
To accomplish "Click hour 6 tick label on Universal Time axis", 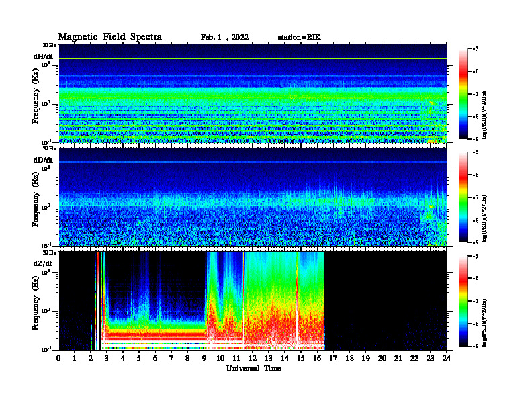I will tap(155, 358).
